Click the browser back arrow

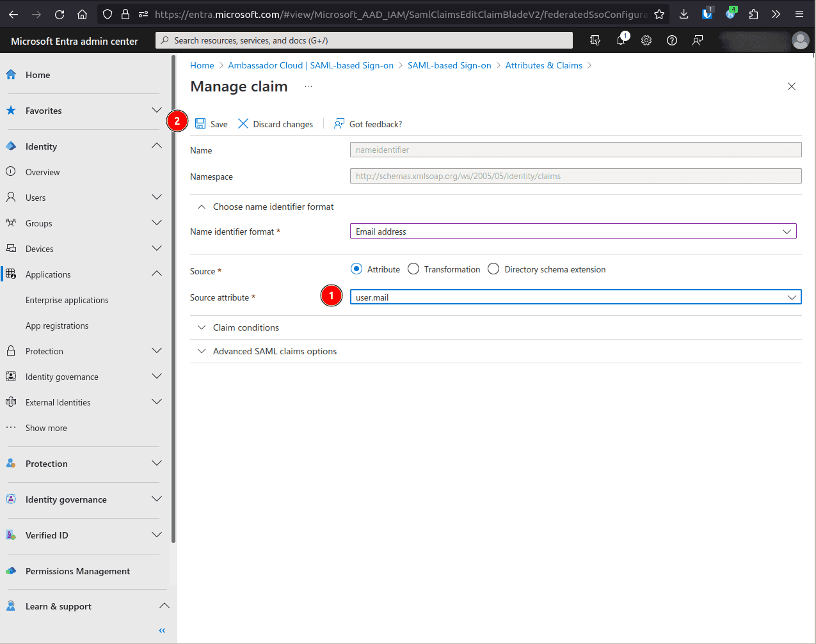(13, 14)
